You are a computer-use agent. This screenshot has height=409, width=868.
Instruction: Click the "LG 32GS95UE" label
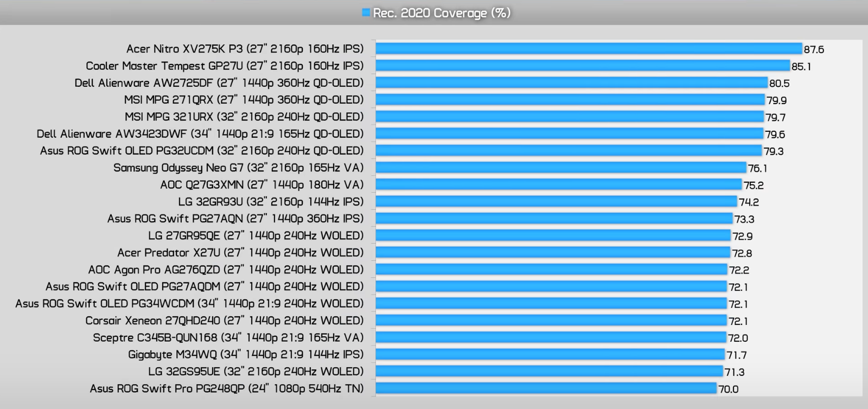(256, 372)
